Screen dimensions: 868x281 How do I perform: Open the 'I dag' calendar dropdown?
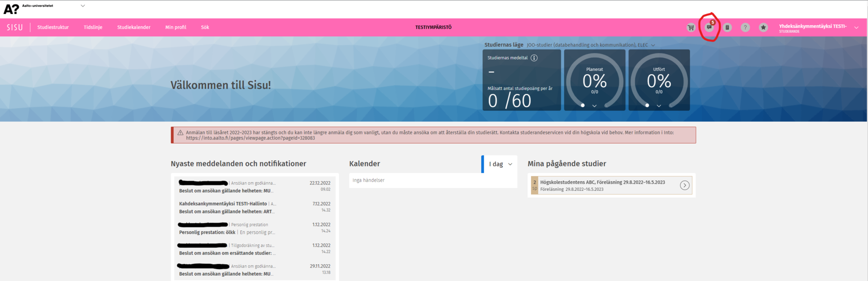point(500,164)
